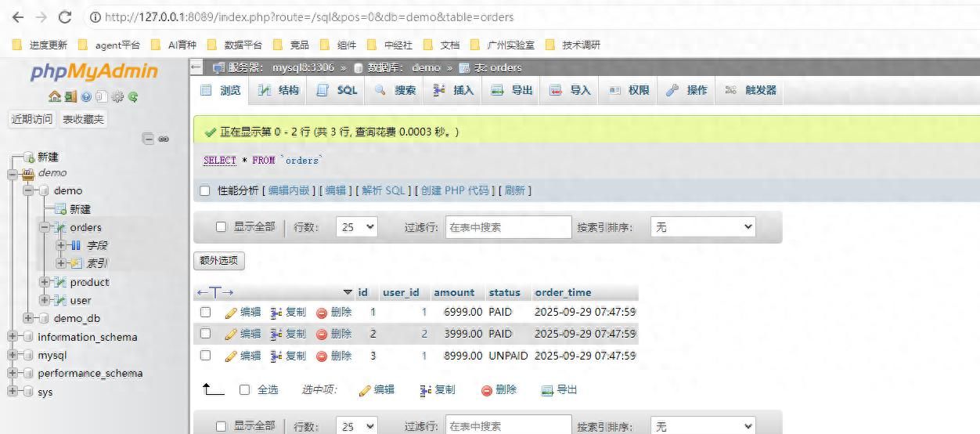Expand the performance_schema database node
The width and height of the screenshot is (980, 434).
(x=13, y=373)
